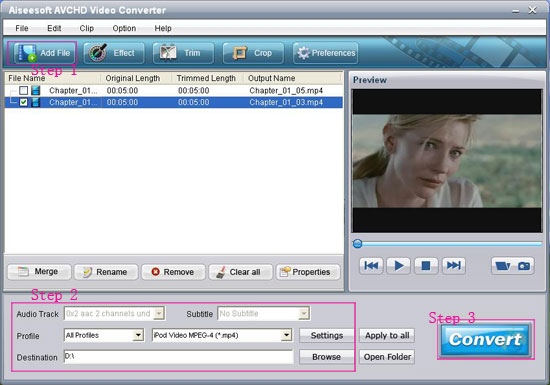Play the preview video
Image resolution: width=550 pixels, height=385 pixels.
tap(398, 266)
